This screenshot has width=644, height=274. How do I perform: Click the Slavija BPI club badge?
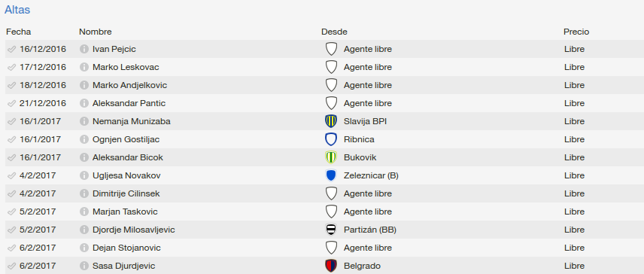[331, 121]
